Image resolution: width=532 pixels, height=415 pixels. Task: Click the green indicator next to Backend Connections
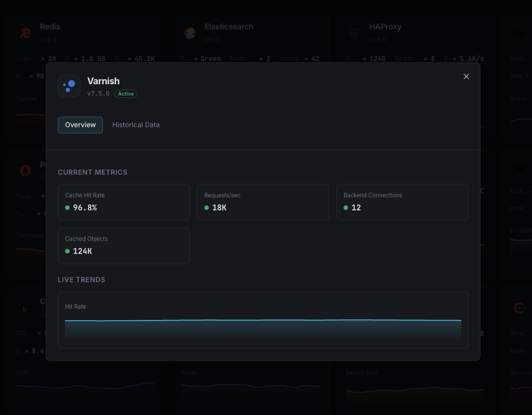click(346, 207)
